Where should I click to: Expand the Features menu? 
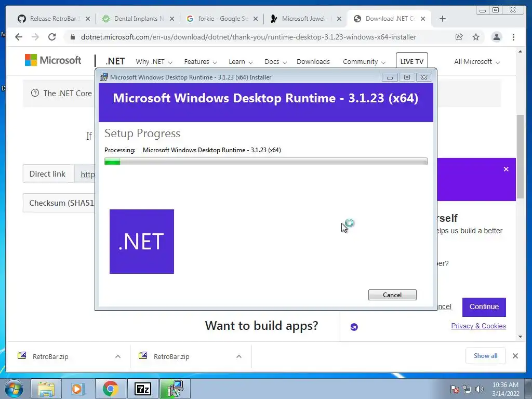(x=200, y=62)
